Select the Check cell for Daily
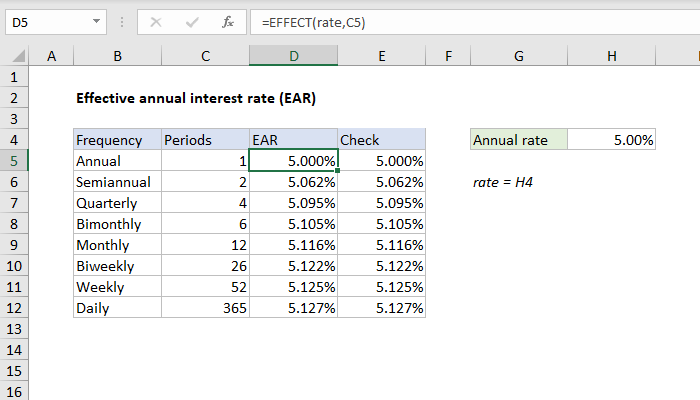700x400 pixels. [x=382, y=308]
